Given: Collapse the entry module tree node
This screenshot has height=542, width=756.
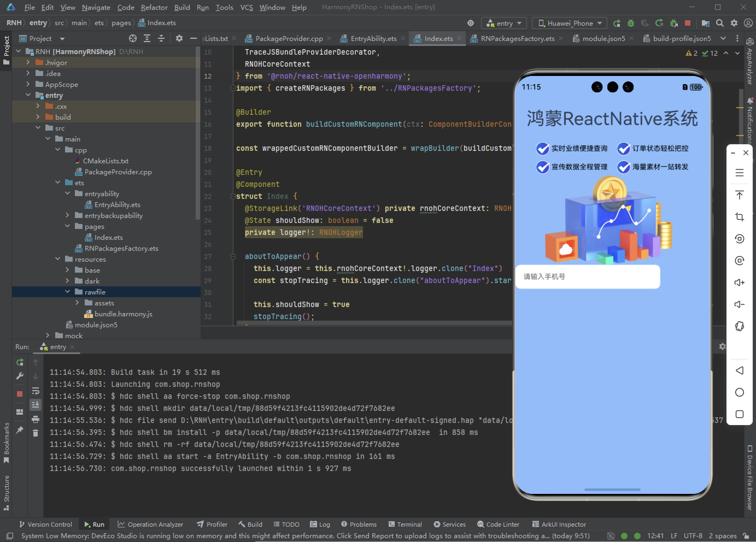Looking at the screenshot, I should tap(28, 95).
